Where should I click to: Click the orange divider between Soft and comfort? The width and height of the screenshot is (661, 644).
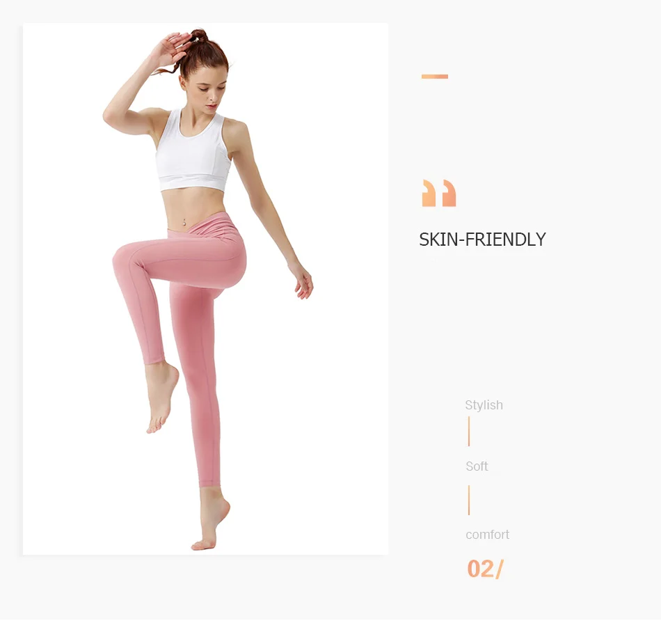[469, 500]
